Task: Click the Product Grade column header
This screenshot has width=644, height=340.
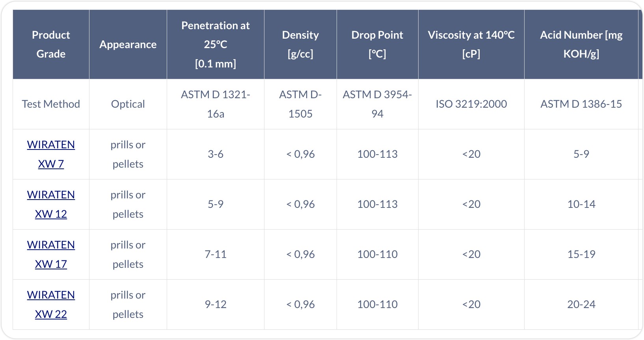Action: (x=51, y=45)
